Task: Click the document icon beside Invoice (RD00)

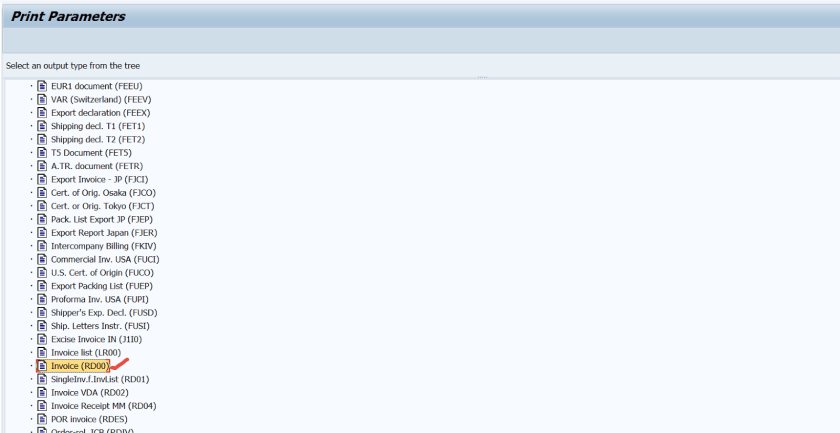Action: (42, 366)
